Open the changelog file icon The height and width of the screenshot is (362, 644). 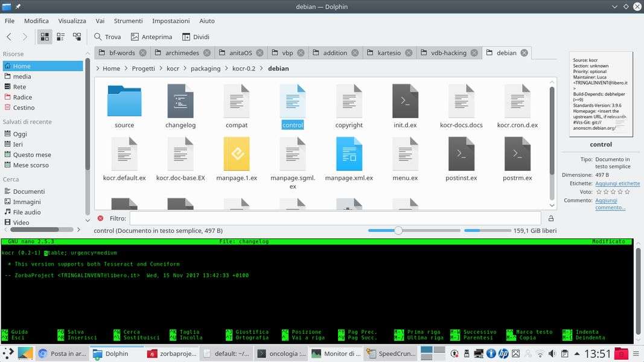coord(180,101)
